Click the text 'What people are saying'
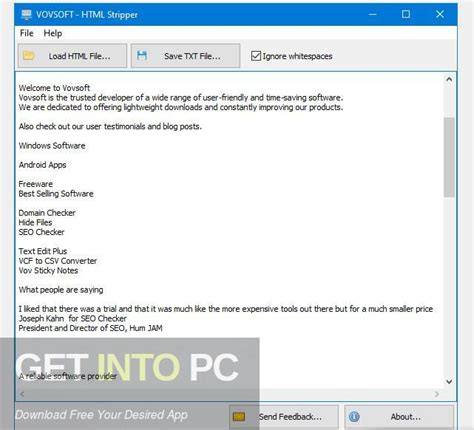 [x=61, y=290]
